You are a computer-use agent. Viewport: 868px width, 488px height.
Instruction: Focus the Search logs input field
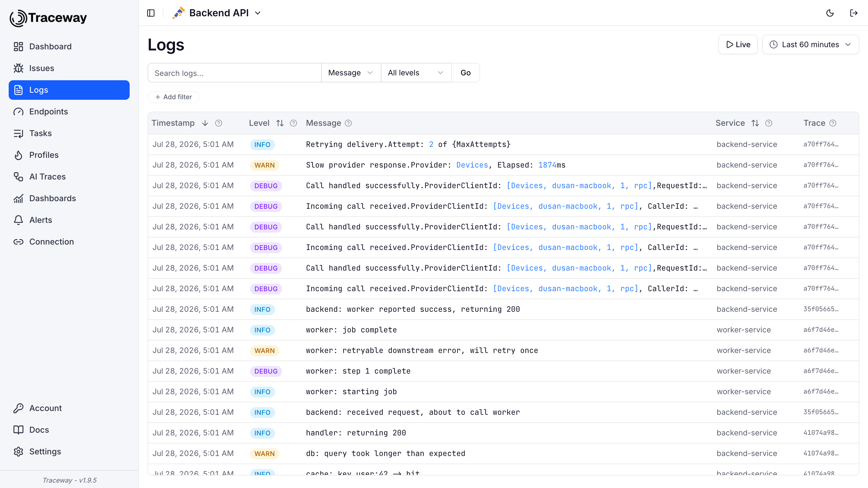(235, 73)
